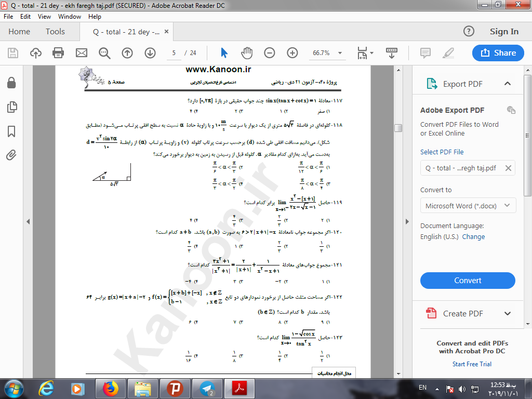The image size is (532, 399).
Task: Click the zoom out minus icon
Action: 270,53
